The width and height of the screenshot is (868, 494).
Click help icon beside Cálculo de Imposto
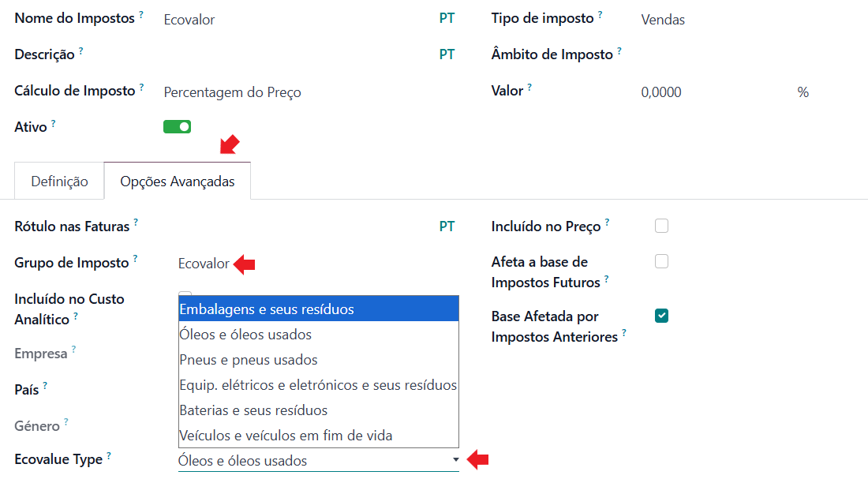[x=142, y=88]
